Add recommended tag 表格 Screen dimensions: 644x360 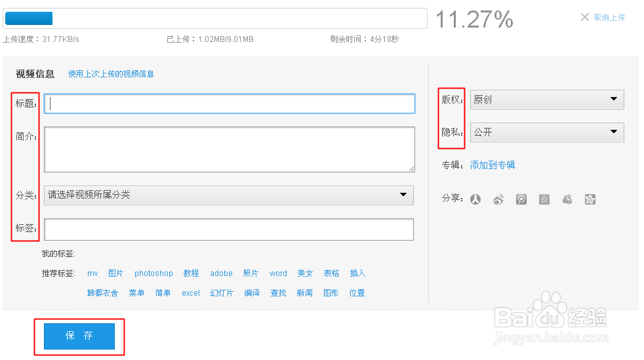(x=331, y=273)
